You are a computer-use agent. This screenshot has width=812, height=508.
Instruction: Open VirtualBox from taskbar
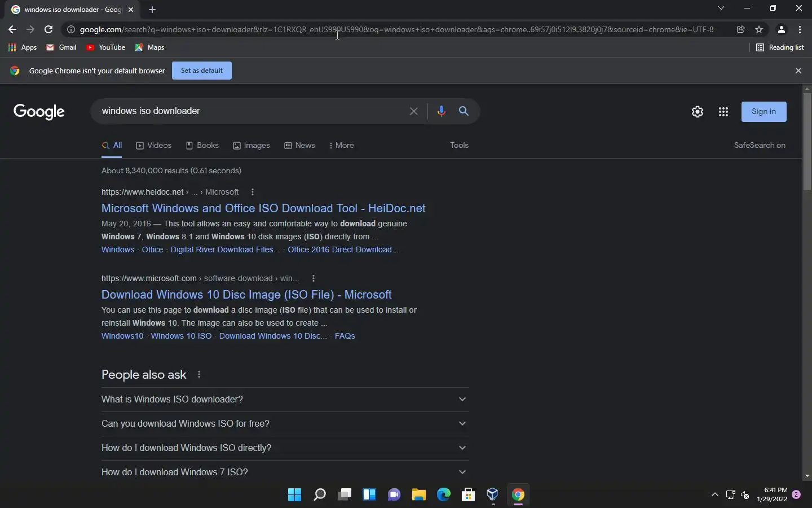pyautogui.click(x=493, y=495)
